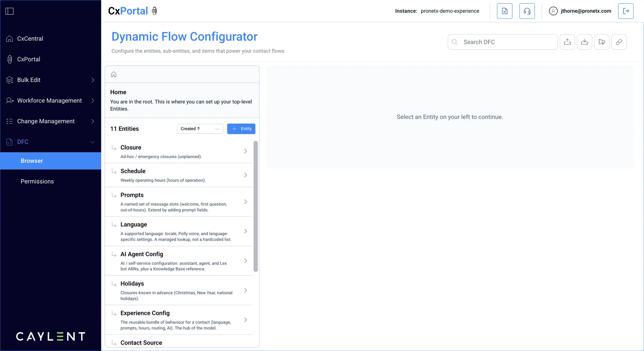Expand Language entity chevron arrow
Image resolution: width=644 pixels, height=351 pixels.
246,232
